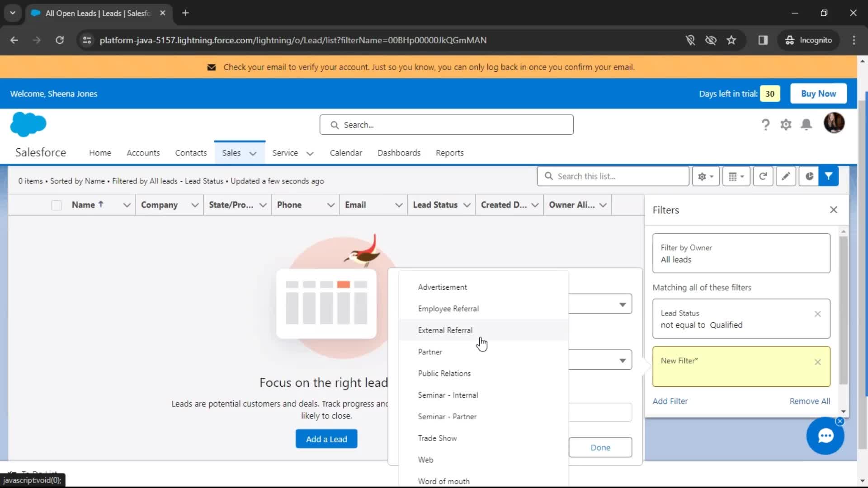Viewport: 868px width, 488px height.
Task: Open Name column actions chevron
Action: point(127,205)
